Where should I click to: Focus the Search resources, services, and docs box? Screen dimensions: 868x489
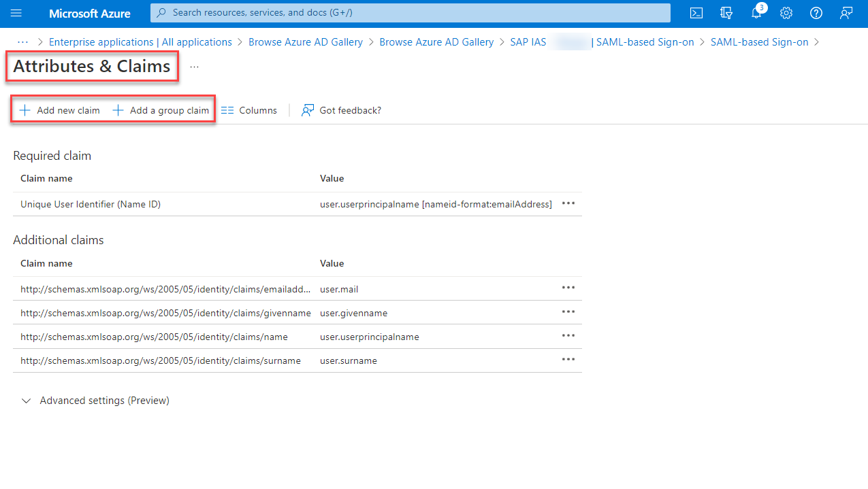[410, 13]
